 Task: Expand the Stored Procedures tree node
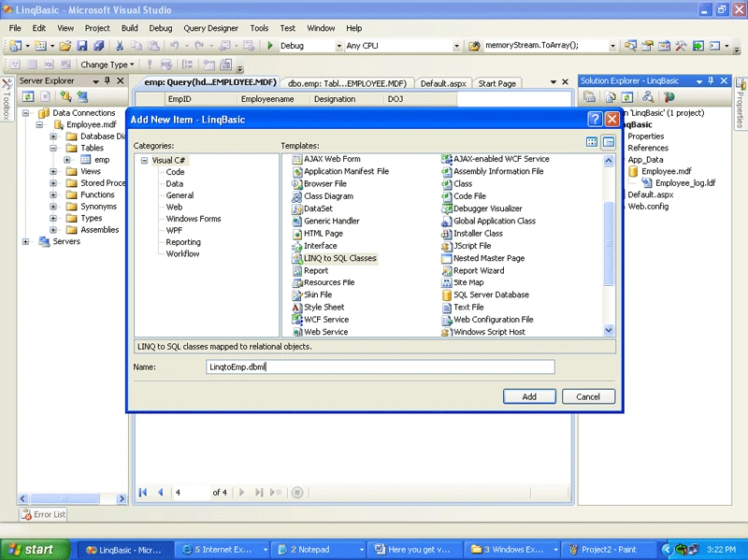(x=53, y=183)
